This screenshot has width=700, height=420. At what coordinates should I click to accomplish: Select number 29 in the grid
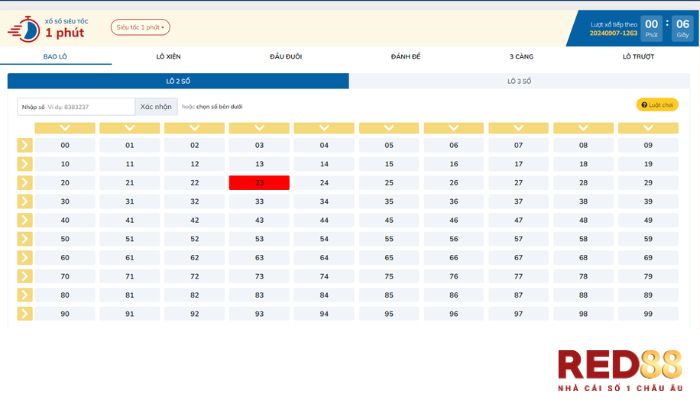coord(648,183)
